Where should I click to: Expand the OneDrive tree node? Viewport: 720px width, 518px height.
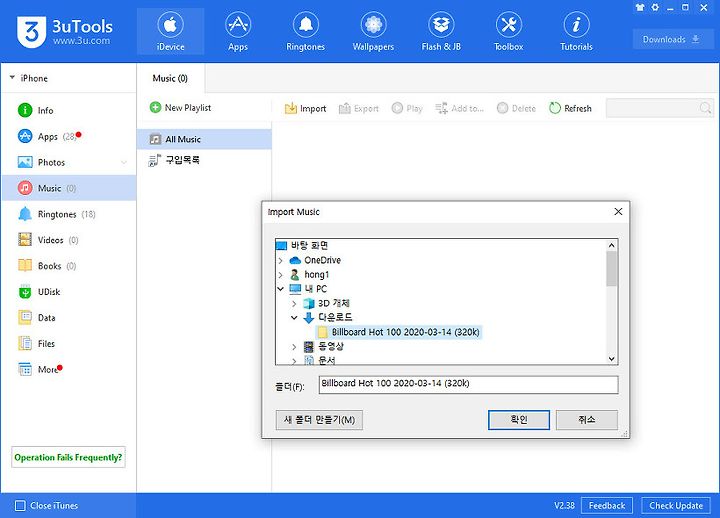coord(281,260)
